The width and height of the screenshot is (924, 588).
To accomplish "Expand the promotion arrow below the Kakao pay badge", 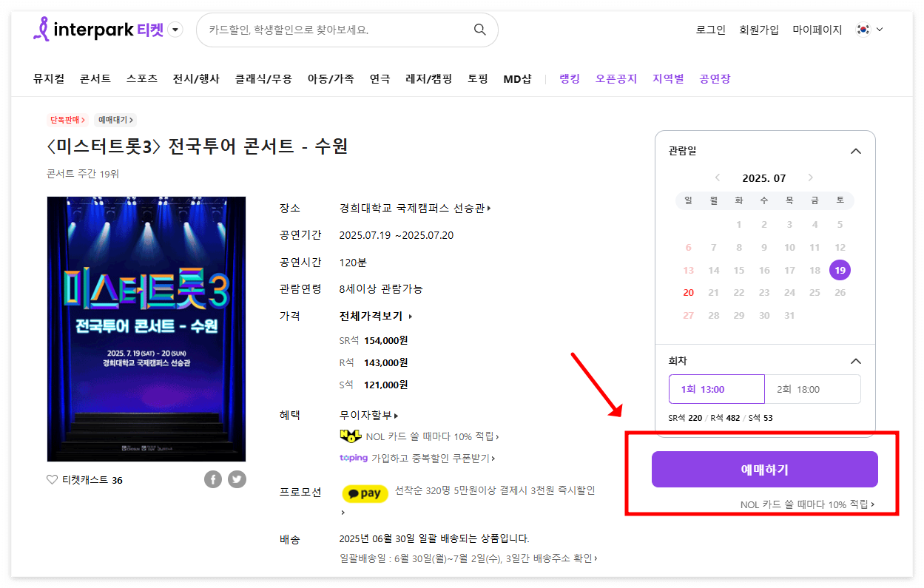I will coord(343,512).
